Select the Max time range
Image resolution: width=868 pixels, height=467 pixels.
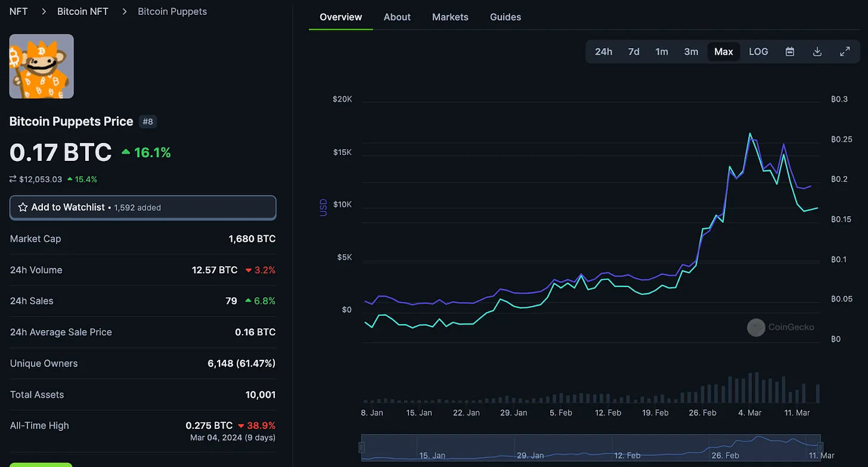coord(724,52)
